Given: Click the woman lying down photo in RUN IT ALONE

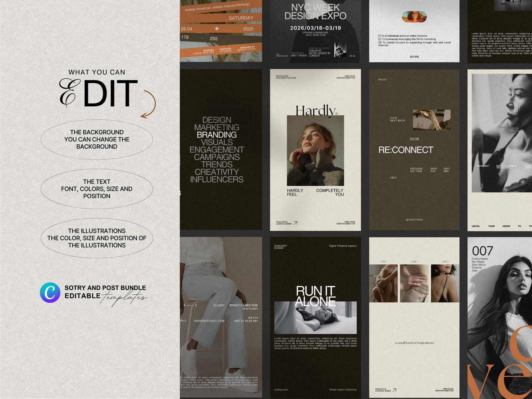Looking at the screenshot, I should [x=315, y=318].
